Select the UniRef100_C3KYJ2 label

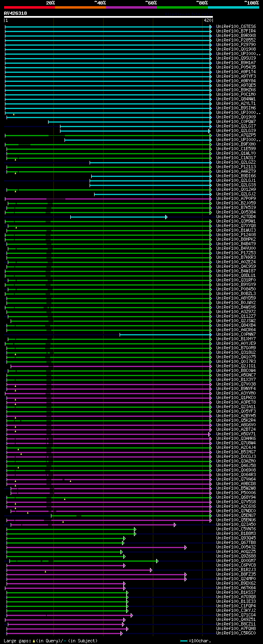[x=235, y=610]
